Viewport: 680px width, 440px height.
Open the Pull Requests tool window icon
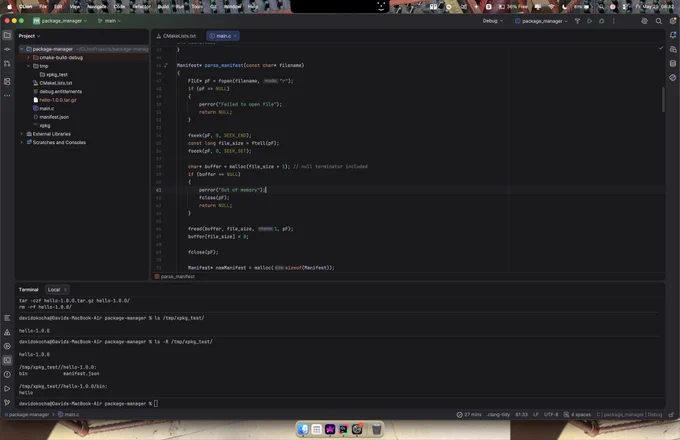pos(7,64)
